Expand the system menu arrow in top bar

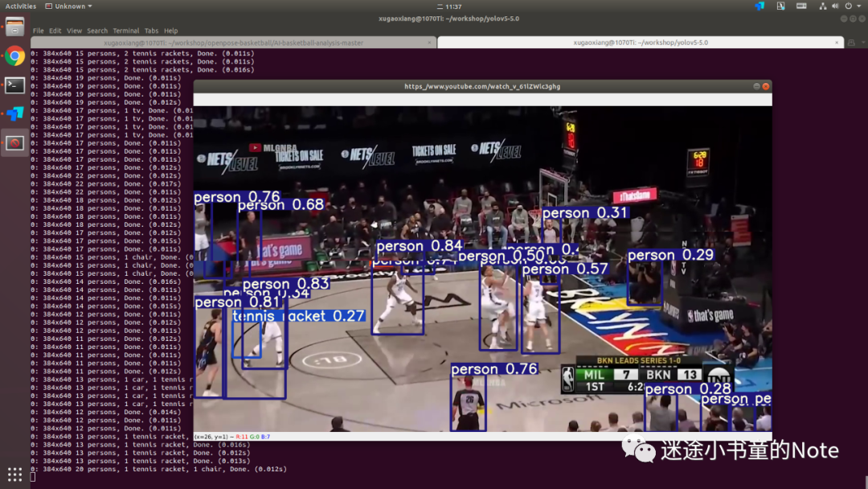coord(859,6)
